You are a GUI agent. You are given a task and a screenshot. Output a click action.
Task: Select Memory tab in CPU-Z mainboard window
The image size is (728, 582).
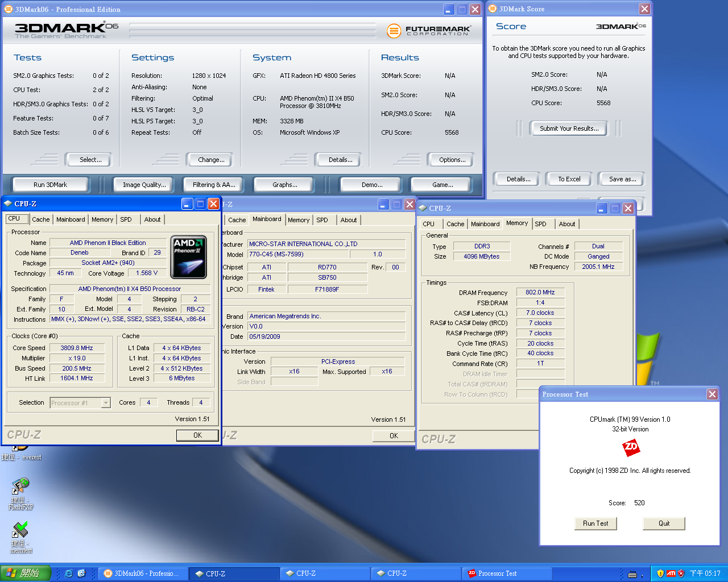pos(299,220)
